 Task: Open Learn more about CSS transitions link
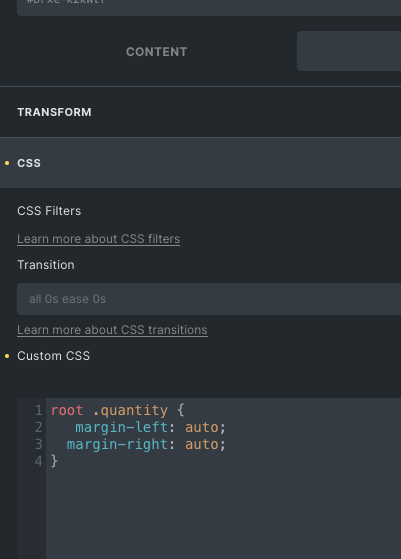click(x=112, y=330)
